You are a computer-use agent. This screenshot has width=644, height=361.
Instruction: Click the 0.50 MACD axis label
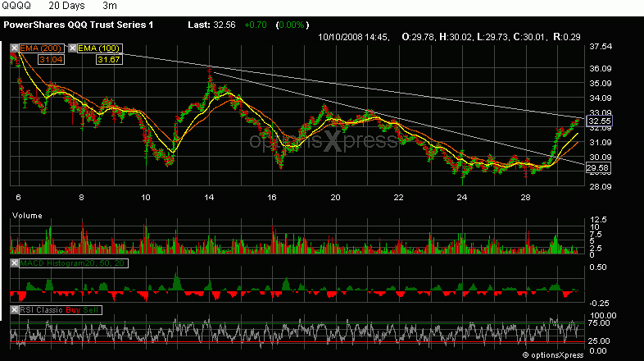point(598,267)
